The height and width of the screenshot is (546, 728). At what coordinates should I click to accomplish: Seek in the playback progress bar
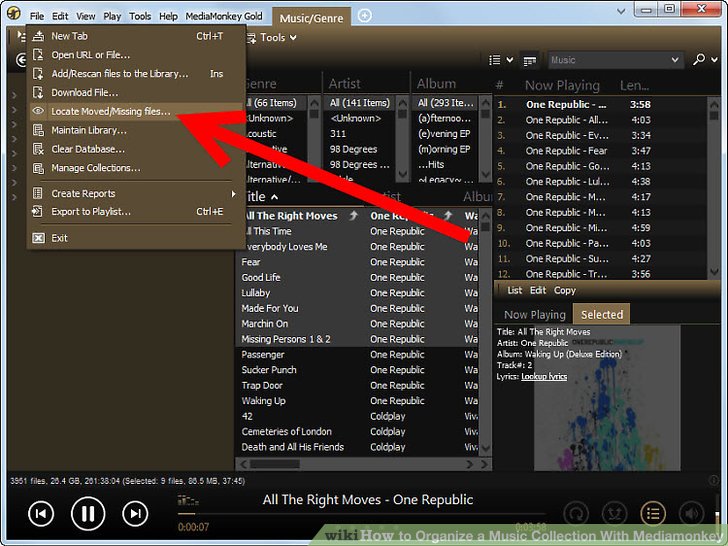point(361,514)
